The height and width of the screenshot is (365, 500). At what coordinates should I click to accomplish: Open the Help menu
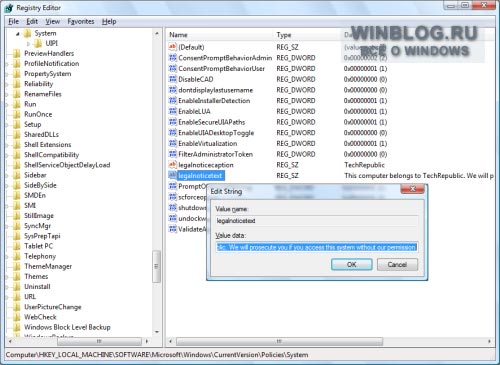(x=109, y=22)
